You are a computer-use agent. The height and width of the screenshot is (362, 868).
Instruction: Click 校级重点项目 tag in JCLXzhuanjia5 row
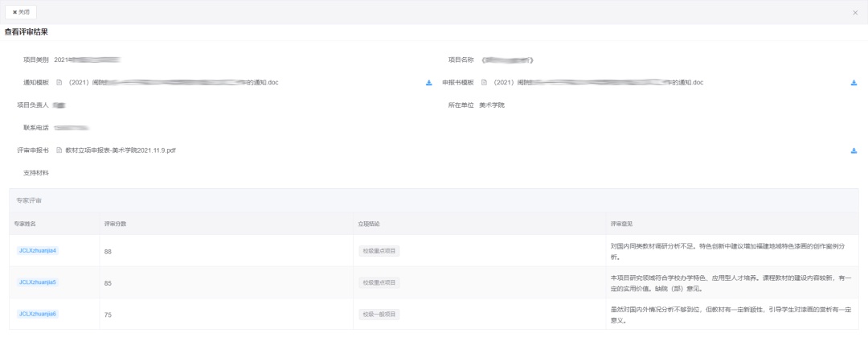point(379,282)
